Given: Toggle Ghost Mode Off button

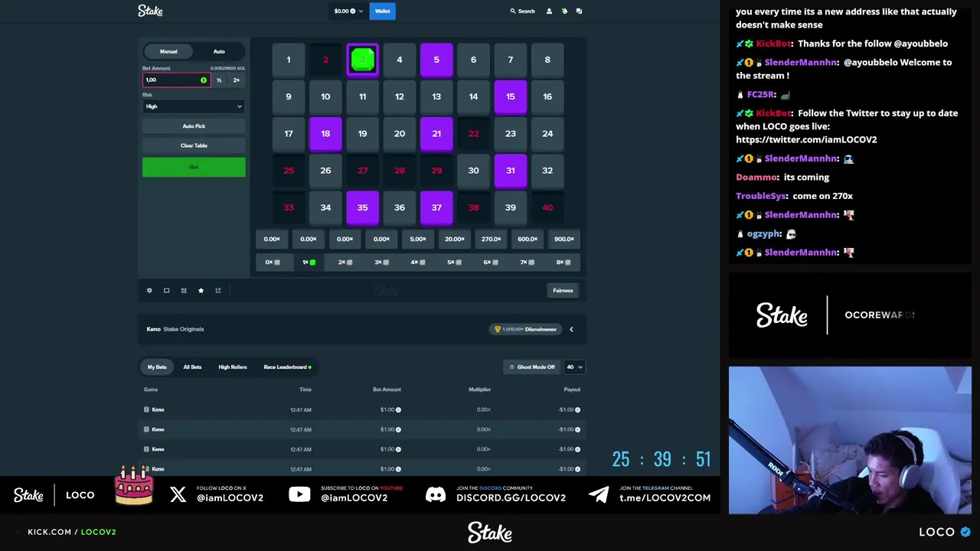Looking at the screenshot, I should [x=531, y=367].
